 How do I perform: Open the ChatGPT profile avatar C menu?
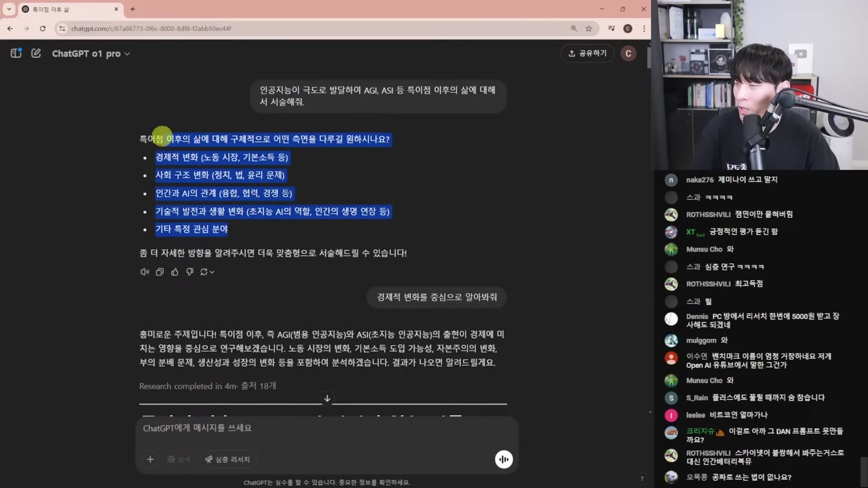click(628, 54)
